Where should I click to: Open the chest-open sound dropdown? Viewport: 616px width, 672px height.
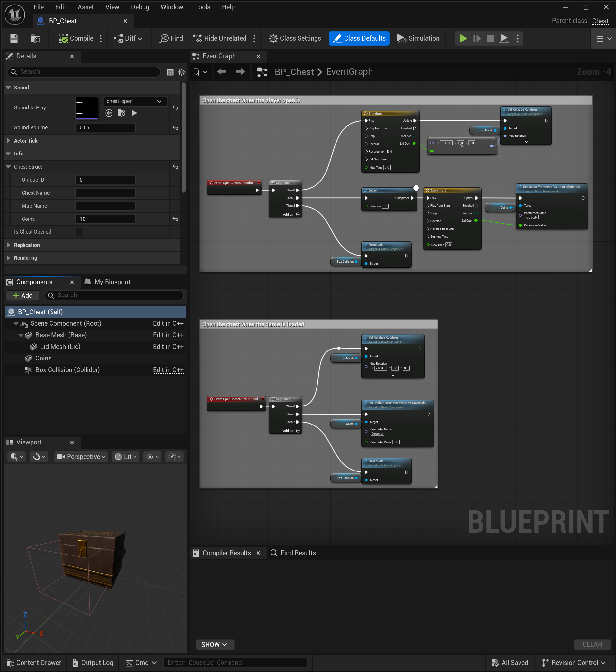[x=135, y=101]
